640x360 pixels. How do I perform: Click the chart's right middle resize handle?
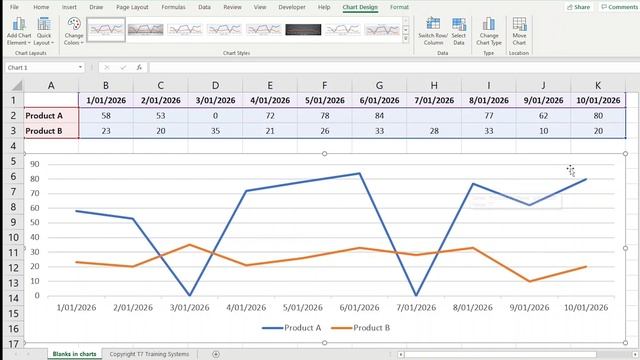(625, 248)
